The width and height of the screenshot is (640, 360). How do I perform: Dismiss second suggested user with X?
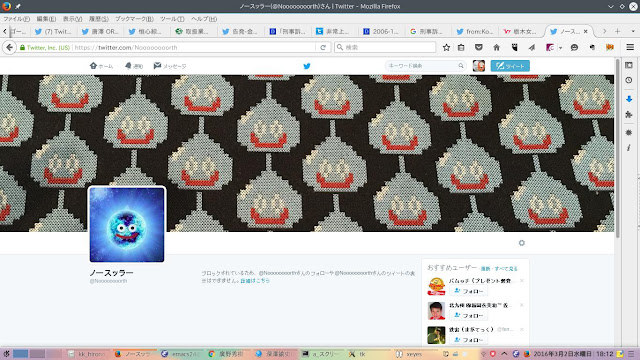pos(522,305)
